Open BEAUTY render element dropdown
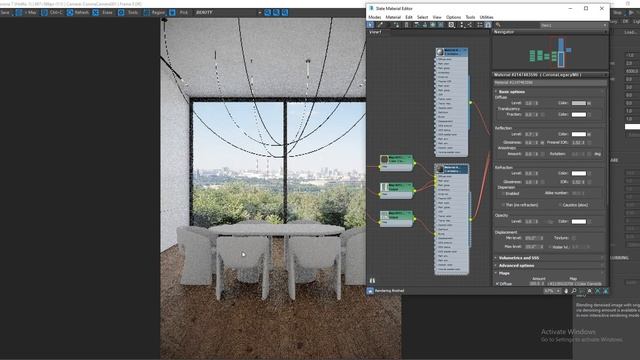The image size is (640, 360). click(x=228, y=13)
